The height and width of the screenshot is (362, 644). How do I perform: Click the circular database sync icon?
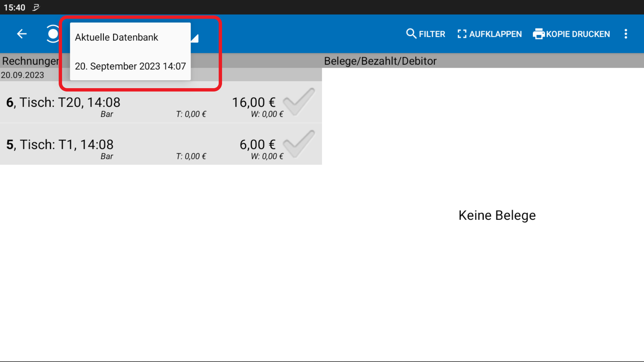click(53, 34)
